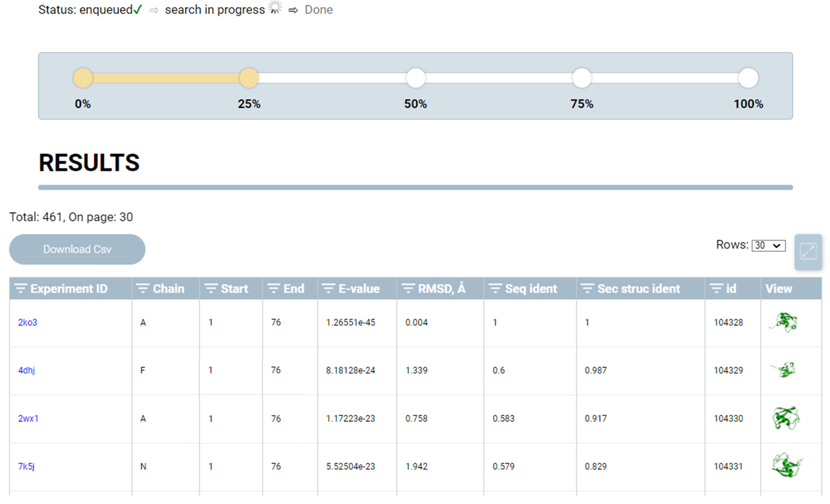Open the 2ko3 experiment link
The image size is (830, 504).
(28, 322)
